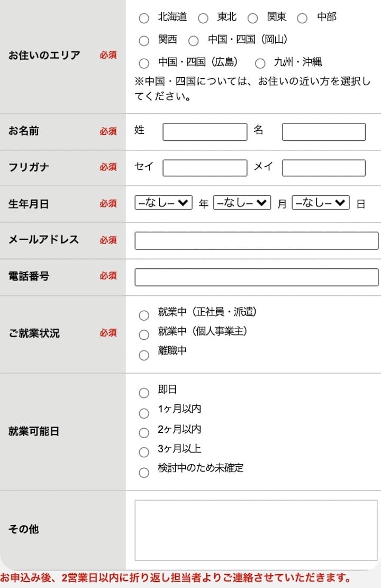Open the birth month dropdown

tap(242, 202)
